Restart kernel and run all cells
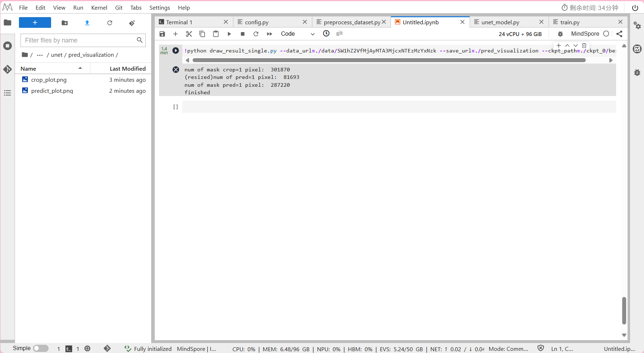 tap(269, 34)
